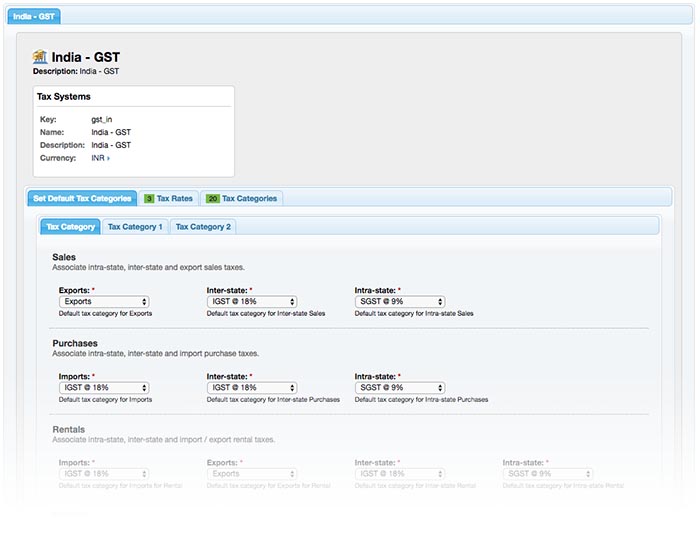This screenshot has height=540, width=700.
Task: Open the Sales Exports dropdown
Action: tap(104, 301)
